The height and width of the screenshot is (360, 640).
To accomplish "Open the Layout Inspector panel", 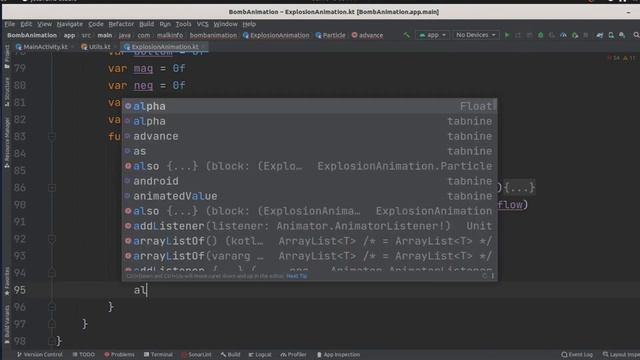I will [621, 355].
